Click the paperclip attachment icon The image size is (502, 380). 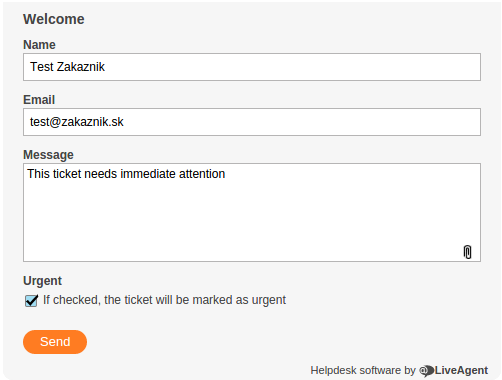pyautogui.click(x=467, y=252)
